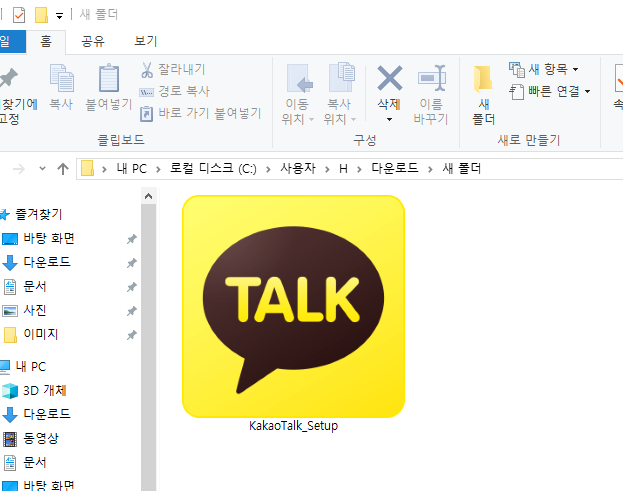Viewport: 623px width, 491px height.
Task: Click the Up one level arrow
Action: point(63,169)
